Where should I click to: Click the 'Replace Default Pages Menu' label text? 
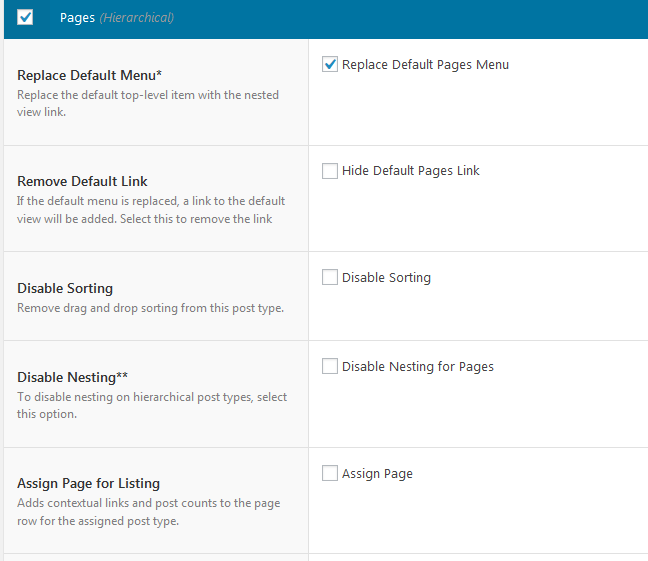click(x=425, y=64)
